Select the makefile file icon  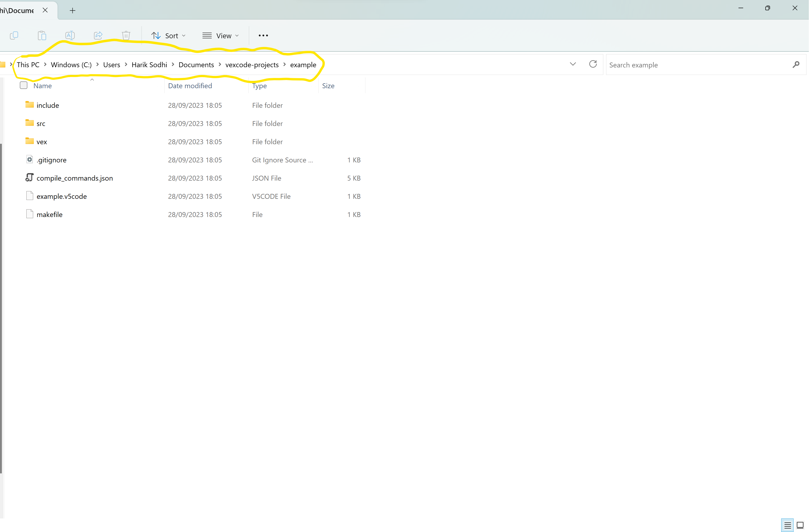click(x=30, y=214)
